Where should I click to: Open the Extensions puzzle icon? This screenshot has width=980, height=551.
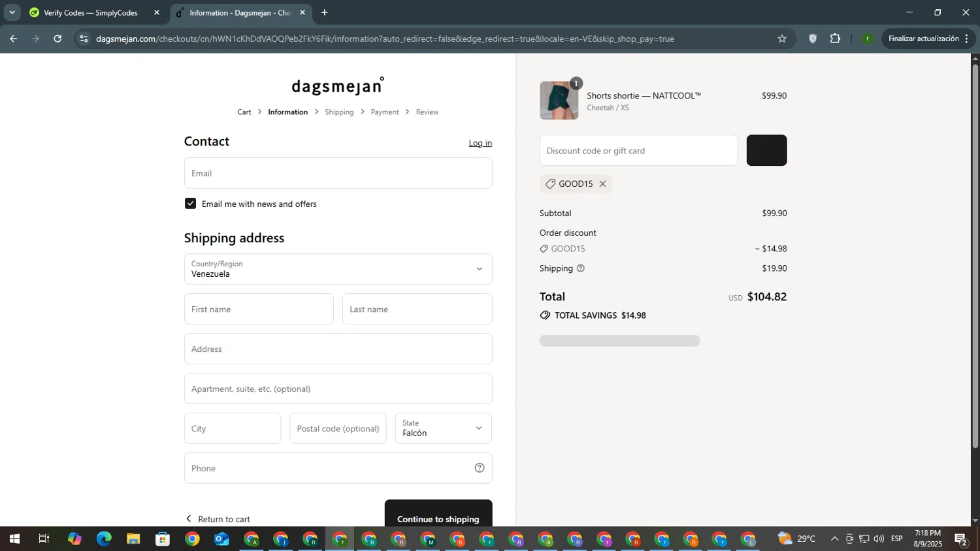(x=835, y=39)
